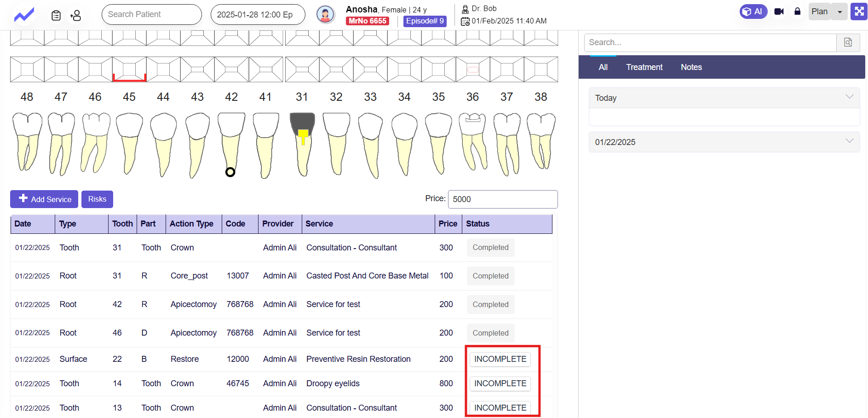
Task: Open episode date selector 2025-01-28
Action: point(258,14)
